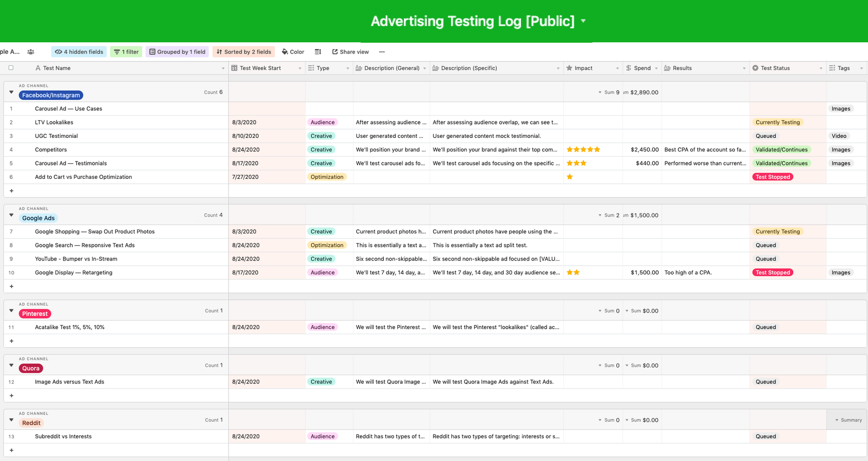Click the 4 hidden fields button
The height and width of the screenshot is (461, 868).
tap(79, 52)
